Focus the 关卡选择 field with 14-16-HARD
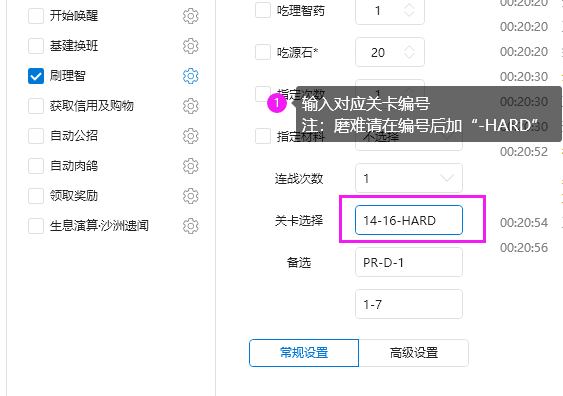This screenshot has width=563, height=396. coord(409,220)
